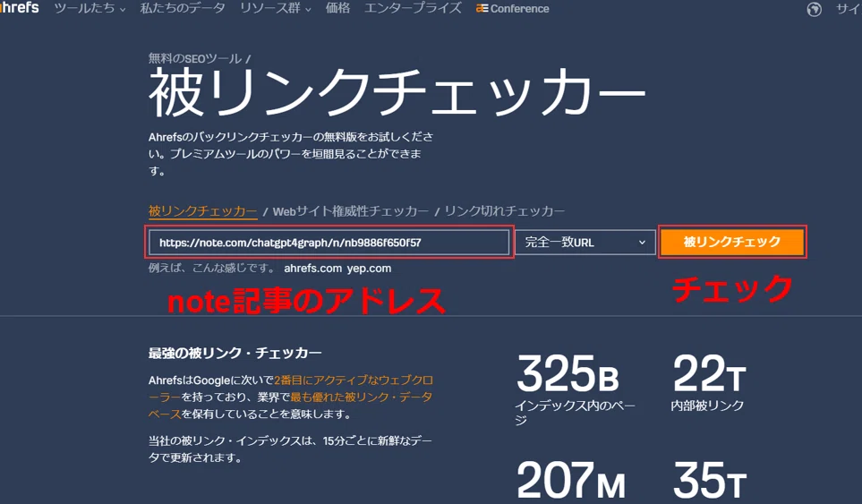
Task: Select the 被リンクチェッカー tab
Action: pos(203,211)
